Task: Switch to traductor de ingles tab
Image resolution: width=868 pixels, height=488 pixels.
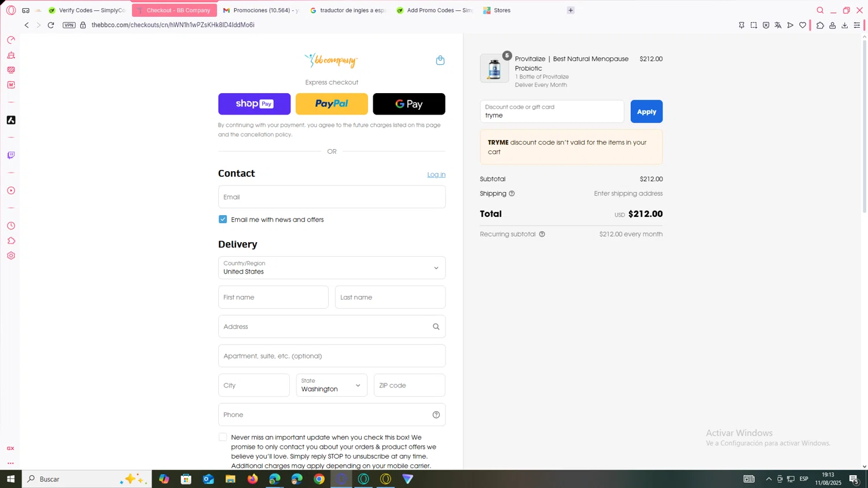Action: [x=348, y=10]
